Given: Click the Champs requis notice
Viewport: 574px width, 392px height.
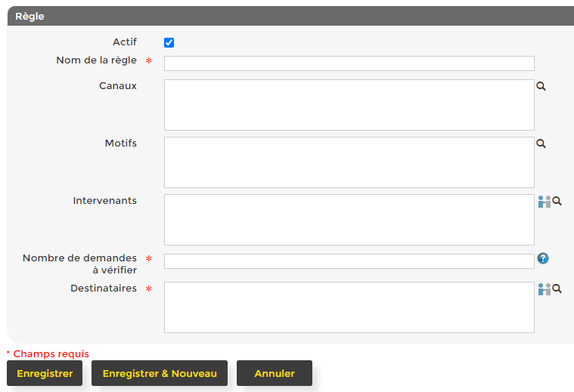Looking at the screenshot, I should 48,353.
